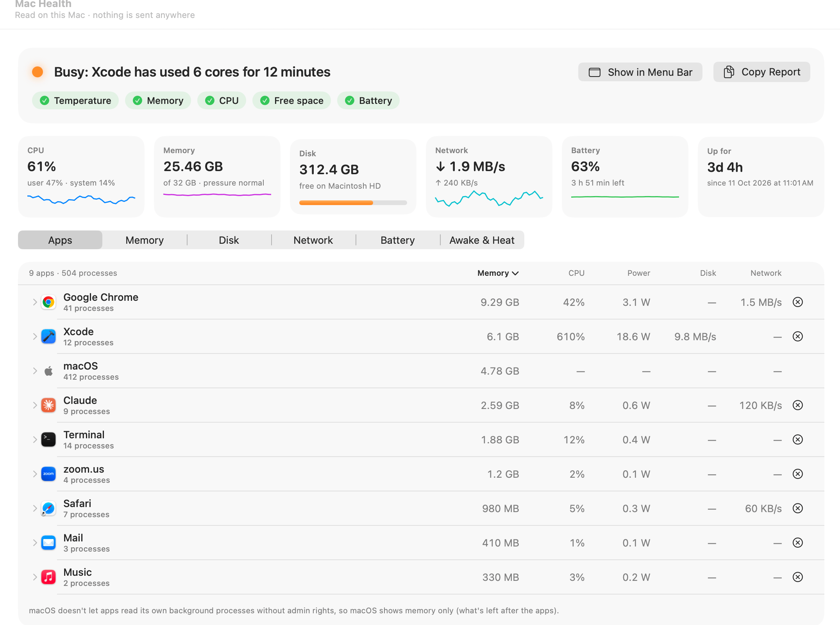This screenshot has height=625, width=840.
Task: Open the Network tab
Action: [313, 240]
